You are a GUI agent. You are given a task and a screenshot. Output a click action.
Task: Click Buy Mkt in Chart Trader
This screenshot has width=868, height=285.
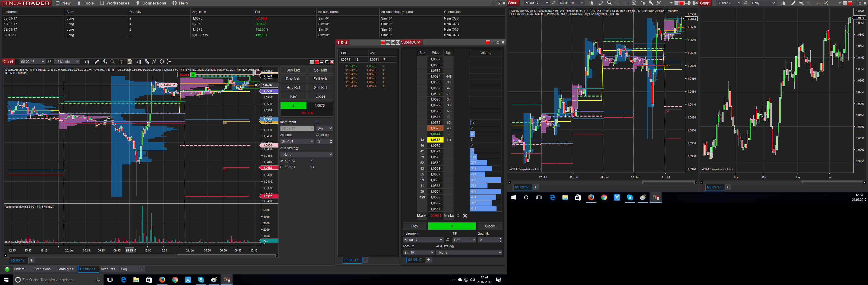293,70
